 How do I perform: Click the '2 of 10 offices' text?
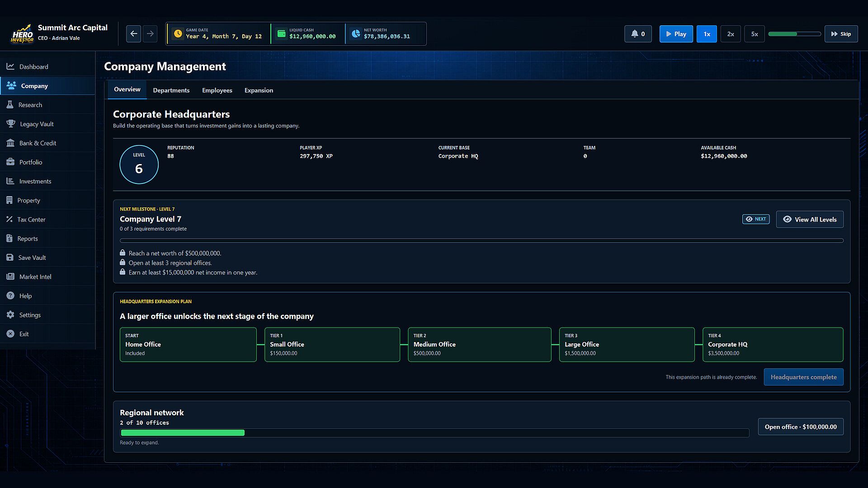click(144, 422)
